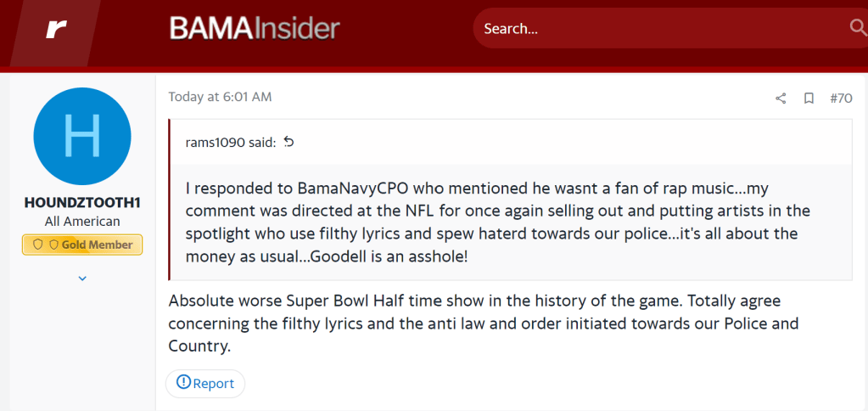Jump to quoted post using arrow icon

tap(288, 142)
